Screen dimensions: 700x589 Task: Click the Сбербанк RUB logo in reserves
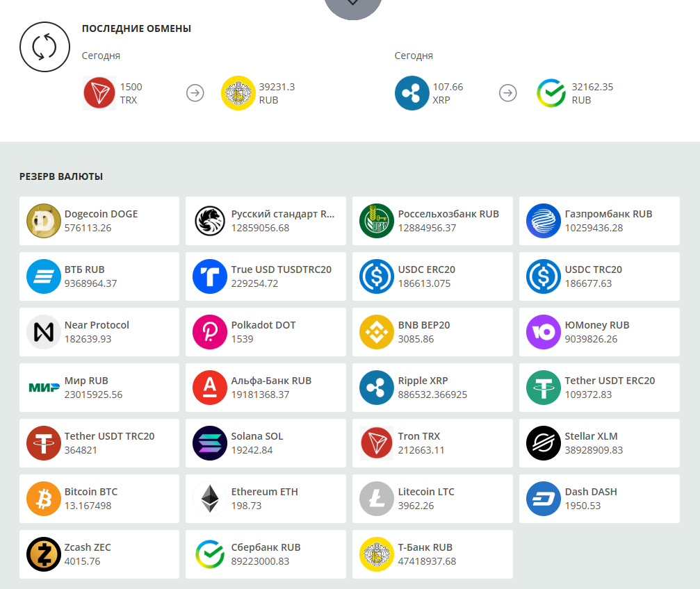coord(210,554)
